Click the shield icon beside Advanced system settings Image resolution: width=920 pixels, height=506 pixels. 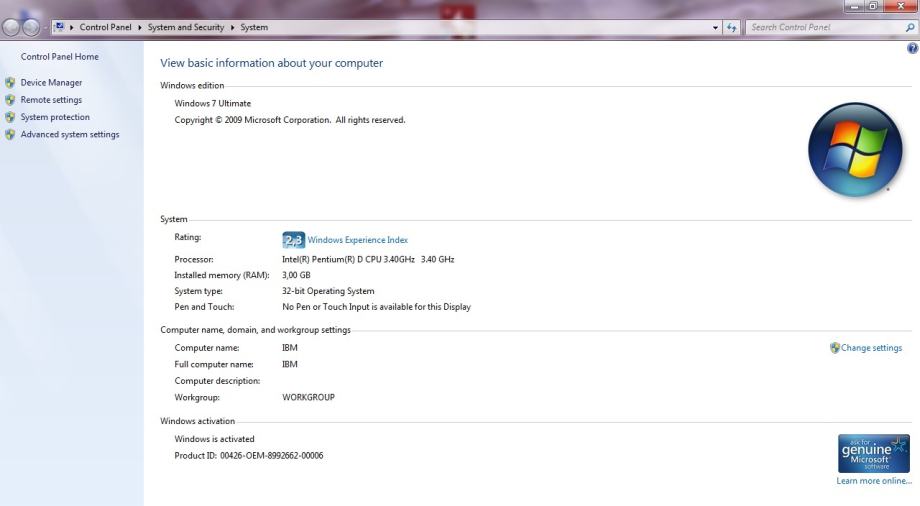click(10, 134)
